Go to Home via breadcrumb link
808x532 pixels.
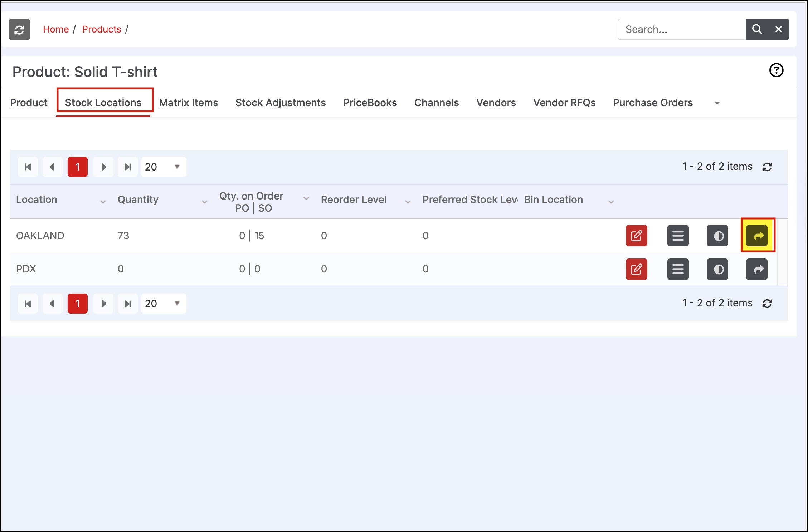(x=56, y=29)
